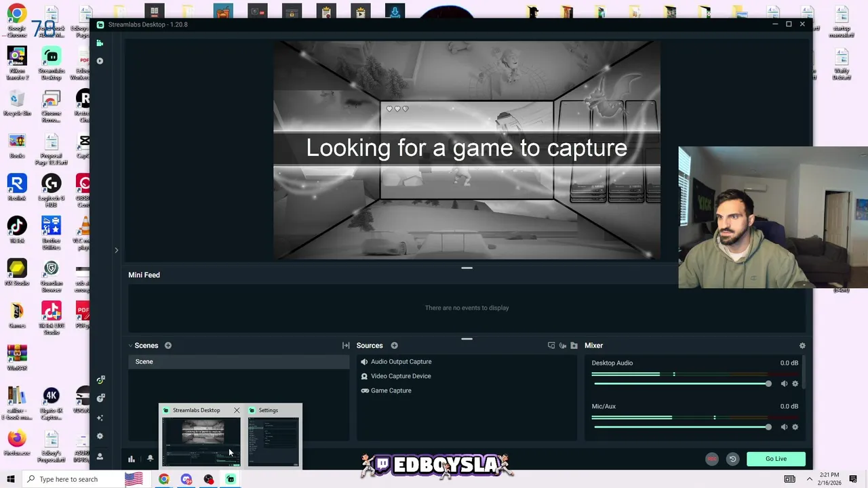This screenshot has width=868, height=488.
Task: Click the 'There are no events to display' text
Action: coord(467,308)
